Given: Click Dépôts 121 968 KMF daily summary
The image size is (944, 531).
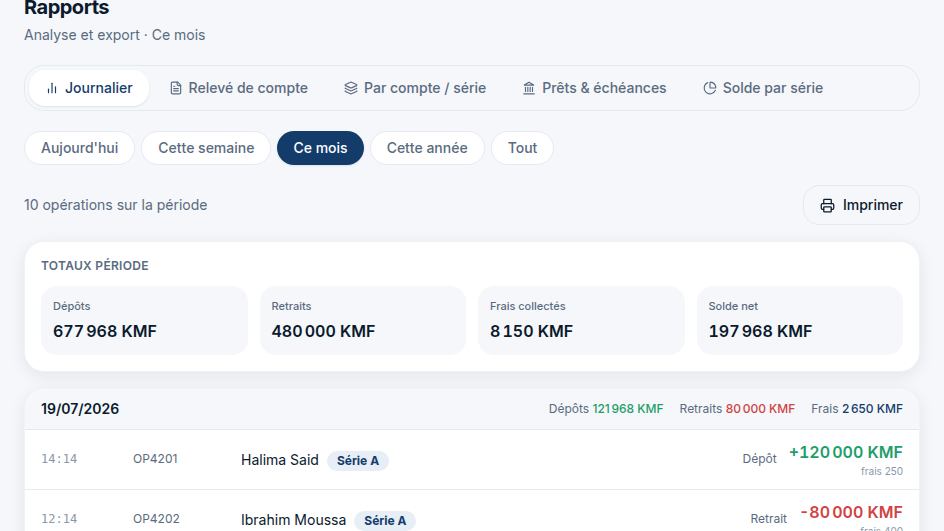Looking at the screenshot, I should click(x=606, y=409).
